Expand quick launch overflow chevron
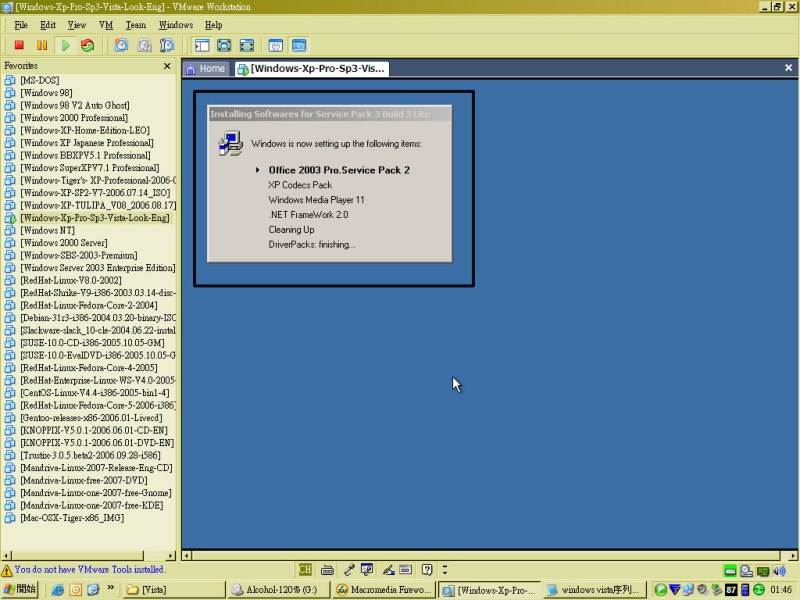The image size is (800, 600). (x=110, y=588)
